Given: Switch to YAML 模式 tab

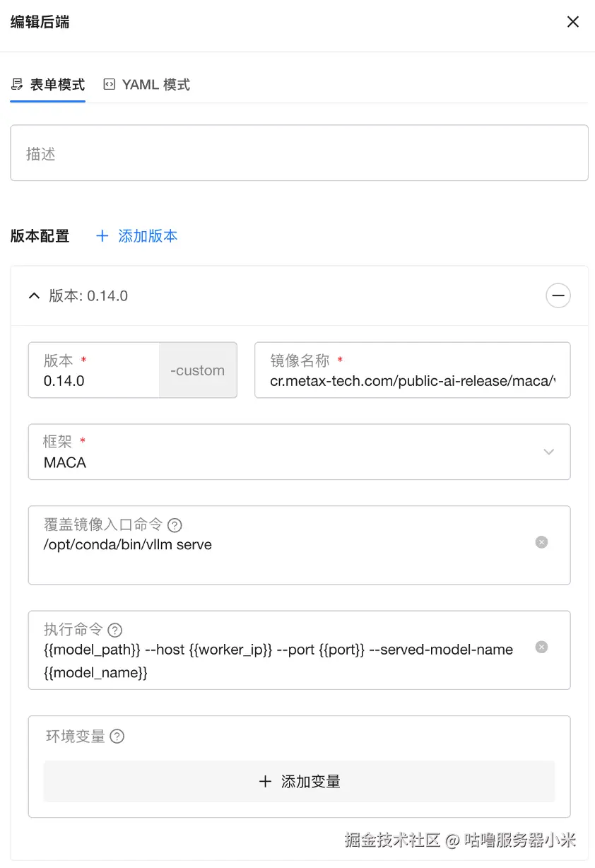Looking at the screenshot, I should point(147,85).
